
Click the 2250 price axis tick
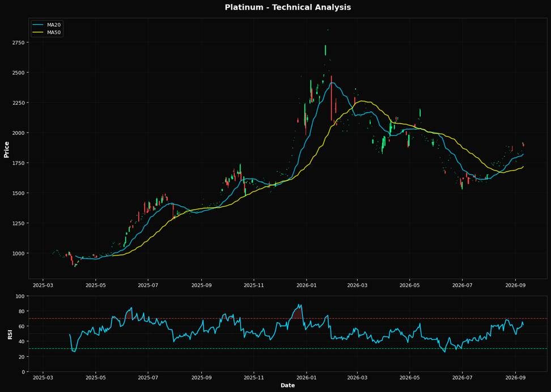pyautogui.click(x=19, y=103)
